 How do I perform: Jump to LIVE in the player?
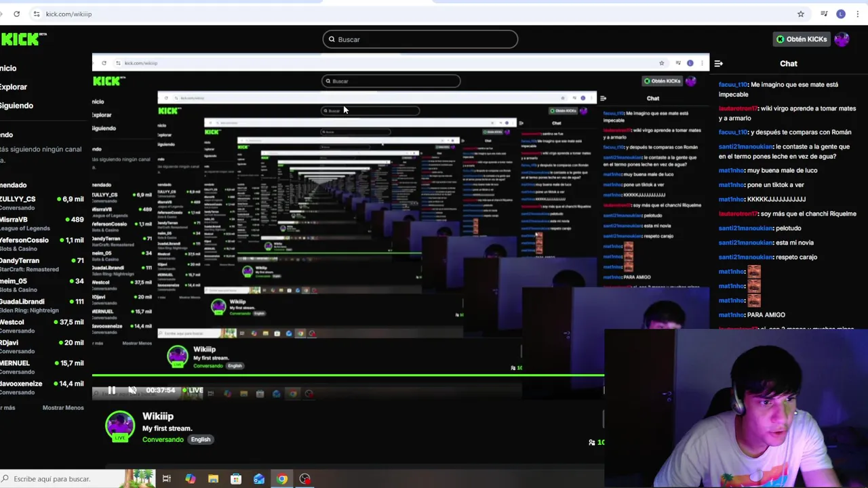coord(192,390)
